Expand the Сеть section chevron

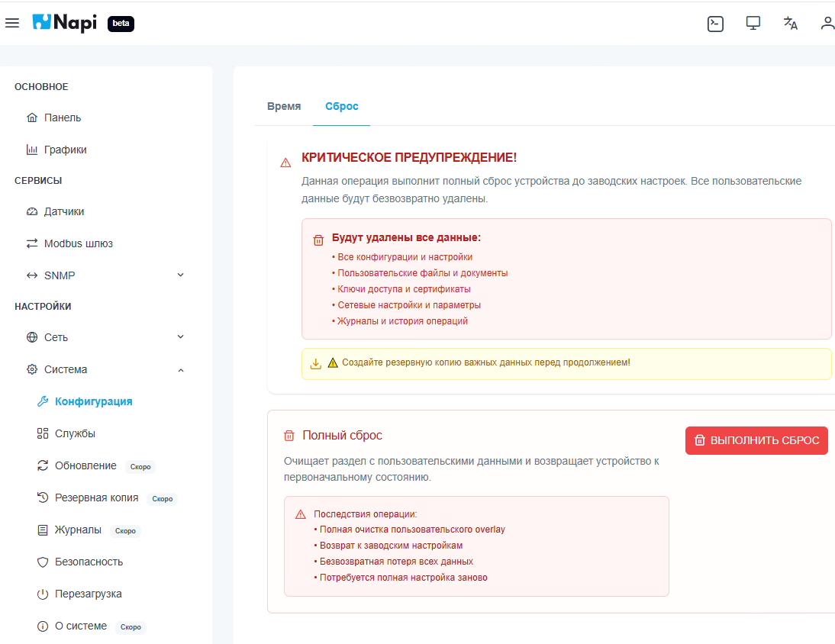181,336
